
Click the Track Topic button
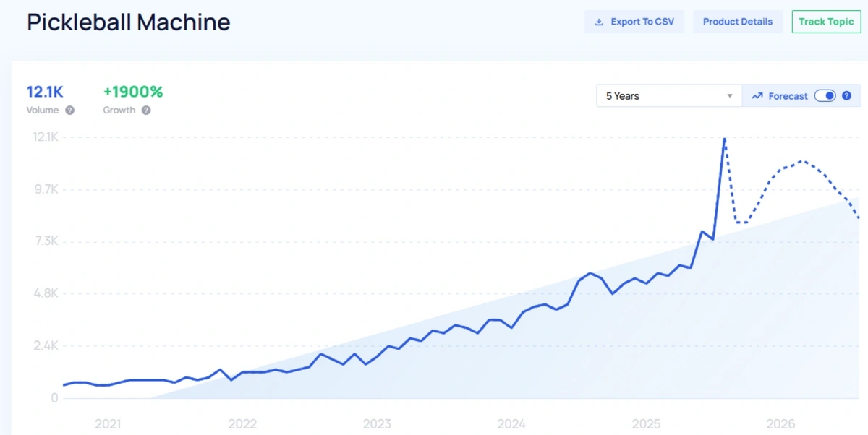pyautogui.click(x=826, y=22)
